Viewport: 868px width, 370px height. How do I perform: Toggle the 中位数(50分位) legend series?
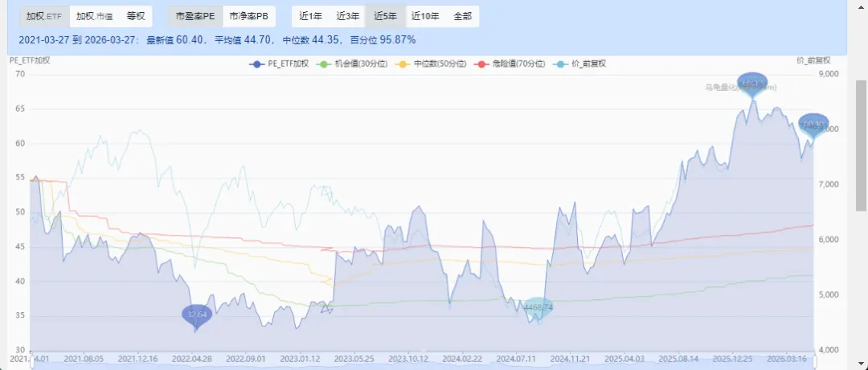coord(432,64)
